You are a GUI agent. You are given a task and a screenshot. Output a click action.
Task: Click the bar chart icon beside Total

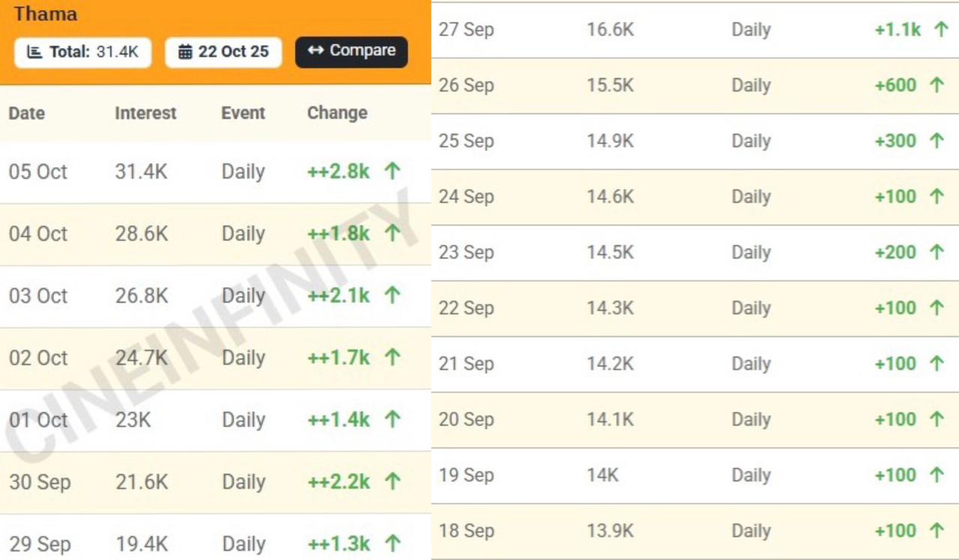coord(34,52)
